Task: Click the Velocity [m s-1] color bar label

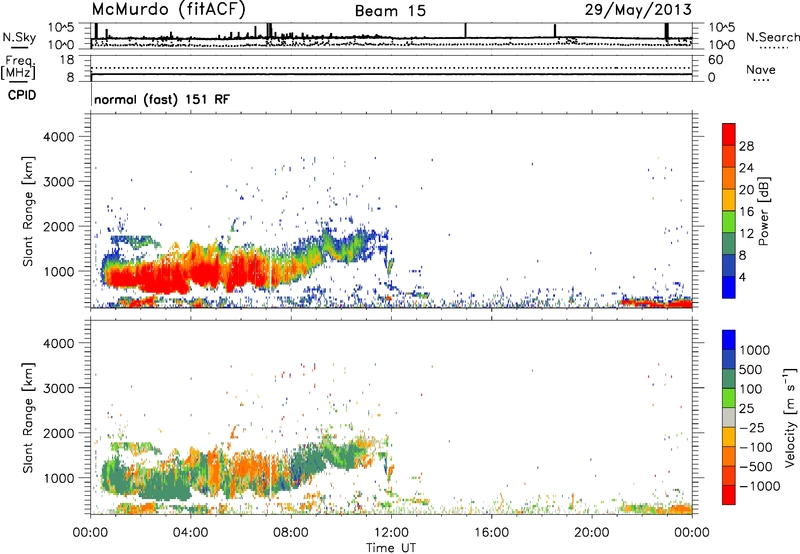Action: pyautogui.click(x=790, y=417)
